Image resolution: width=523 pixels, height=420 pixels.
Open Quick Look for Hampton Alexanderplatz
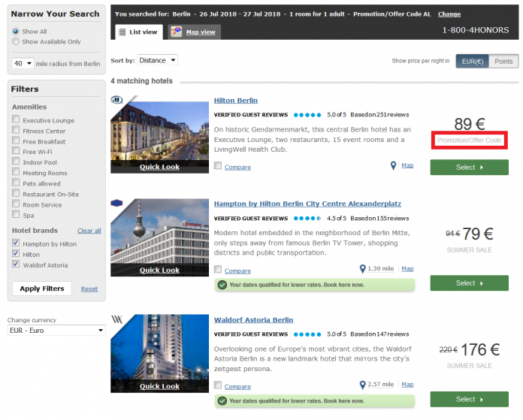point(159,270)
